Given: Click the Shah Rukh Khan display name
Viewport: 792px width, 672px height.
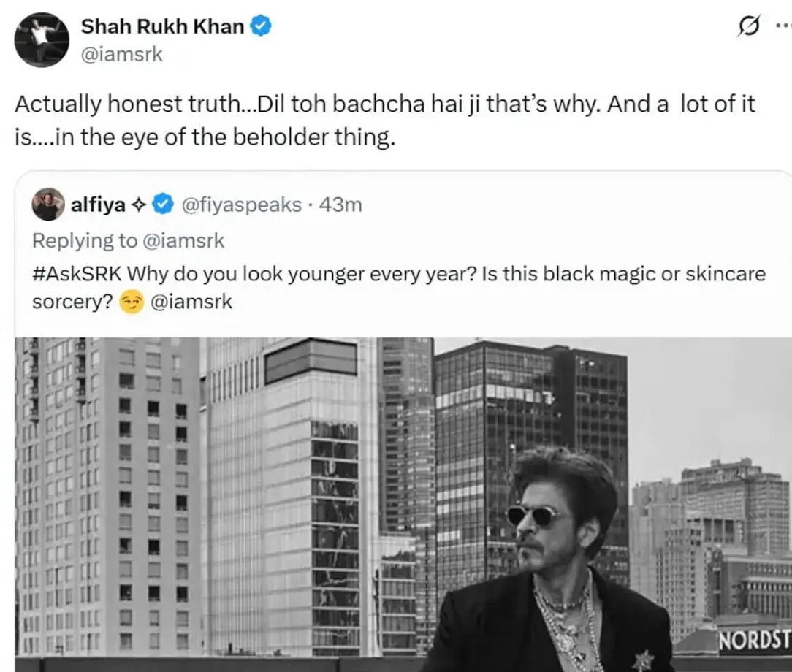Looking at the screenshot, I should click(164, 26).
